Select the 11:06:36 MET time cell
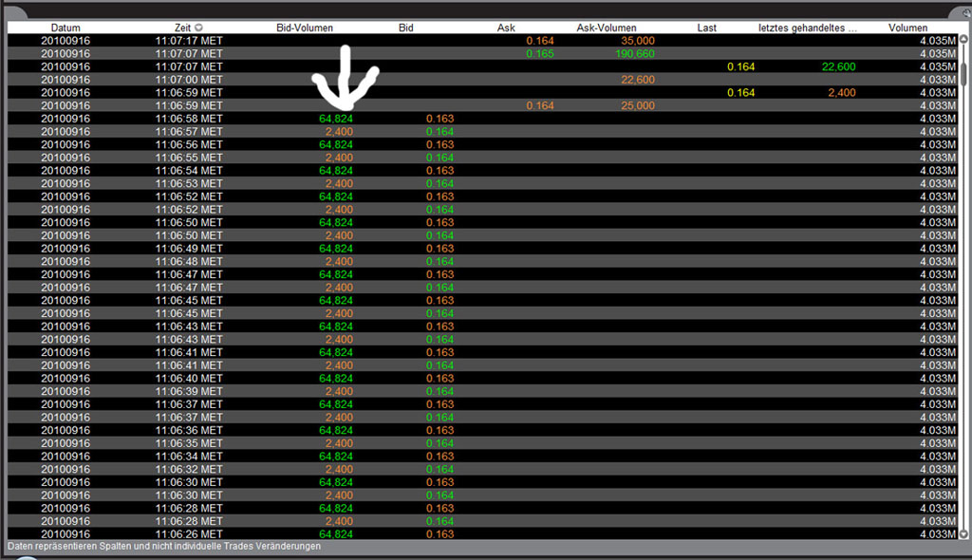 pos(189,431)
